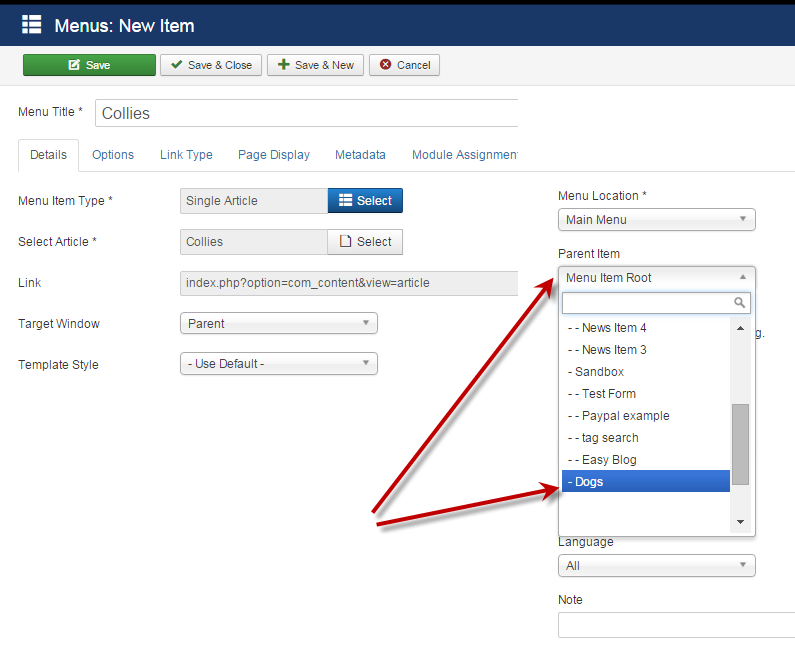
Task: Click the menu list icon in header
Action: [32, 25]
